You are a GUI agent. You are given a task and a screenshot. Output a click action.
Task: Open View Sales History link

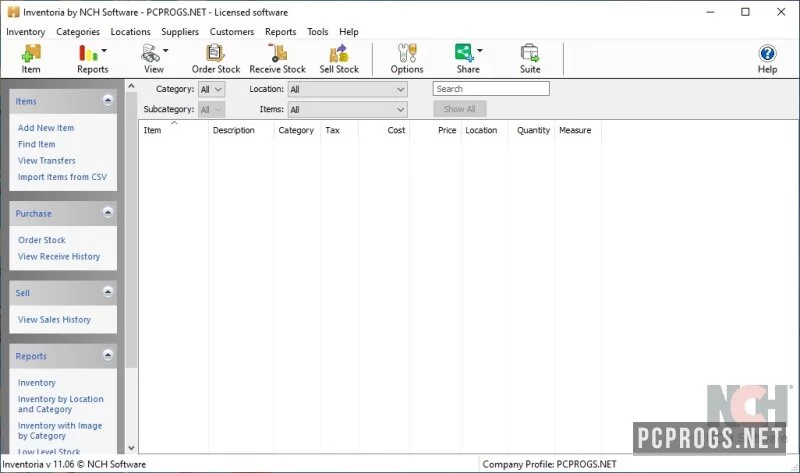tap(54, 320)
